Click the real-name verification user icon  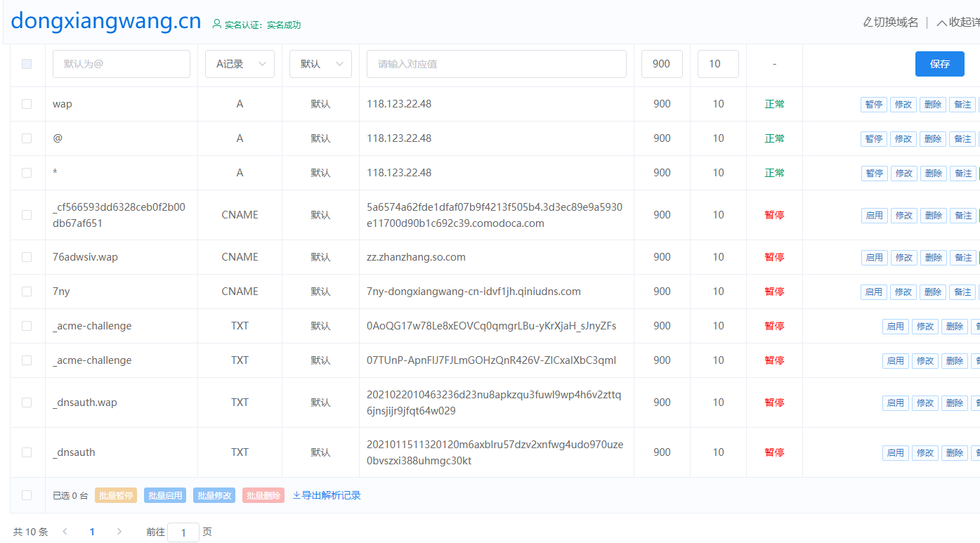(216, 24)
